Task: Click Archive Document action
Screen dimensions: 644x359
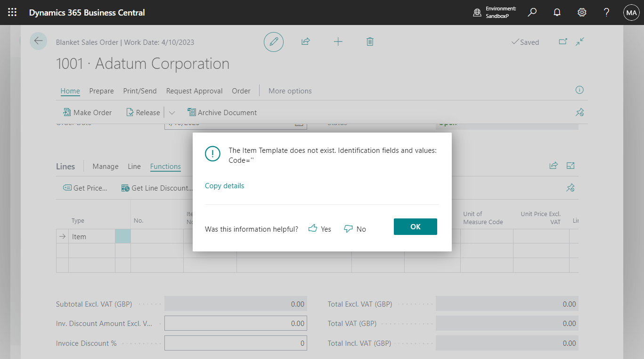Action: point(222,113)
